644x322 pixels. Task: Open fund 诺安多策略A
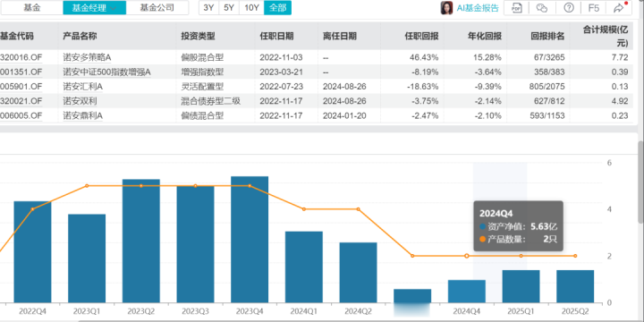(87, 57)
